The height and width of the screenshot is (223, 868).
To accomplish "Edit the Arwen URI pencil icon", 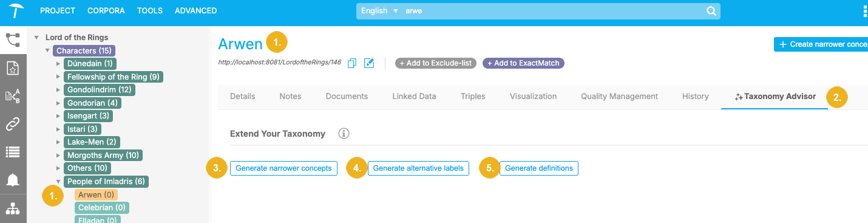I will [369, 63].
